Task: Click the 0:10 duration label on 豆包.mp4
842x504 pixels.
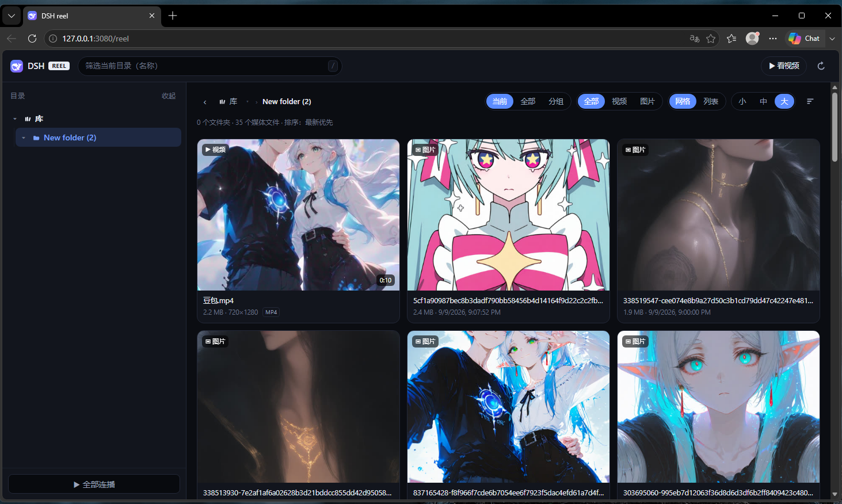Action: click(x=386, y=280)
